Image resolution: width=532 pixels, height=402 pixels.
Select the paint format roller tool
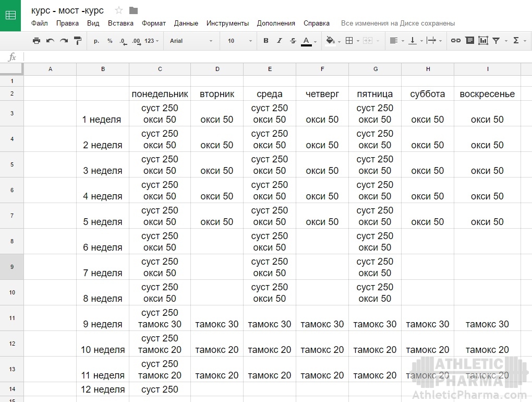pyautogui.click(x=78, y=41)
